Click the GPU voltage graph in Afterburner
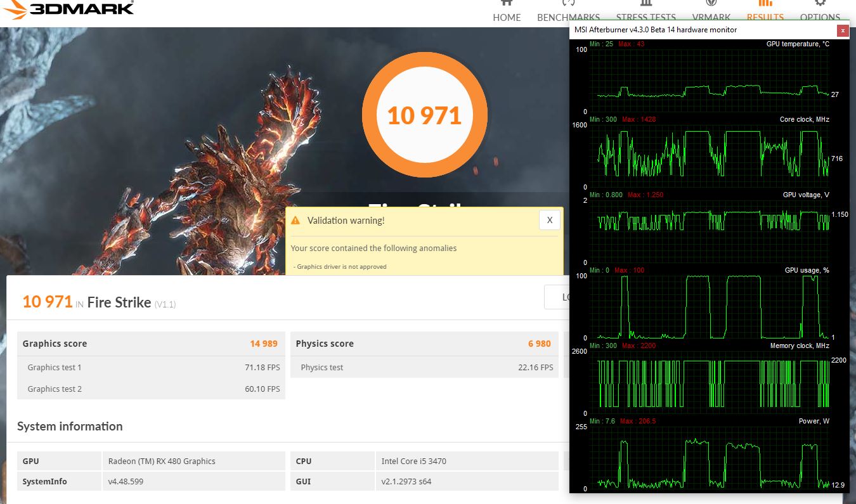The height and width of the screenshot is (504, 856). (710, 231)
